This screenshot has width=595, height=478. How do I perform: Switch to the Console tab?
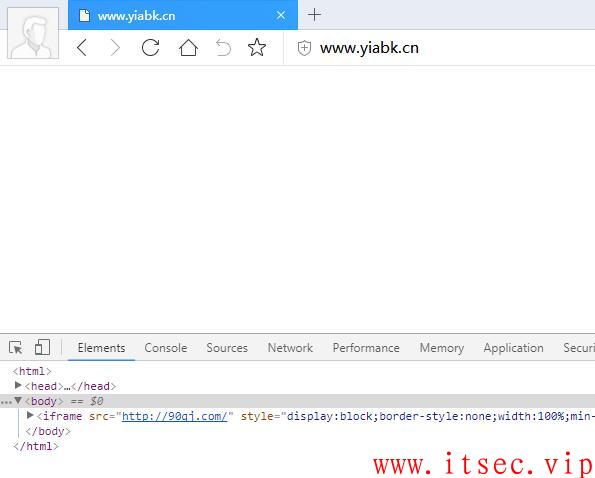point(166,348)
